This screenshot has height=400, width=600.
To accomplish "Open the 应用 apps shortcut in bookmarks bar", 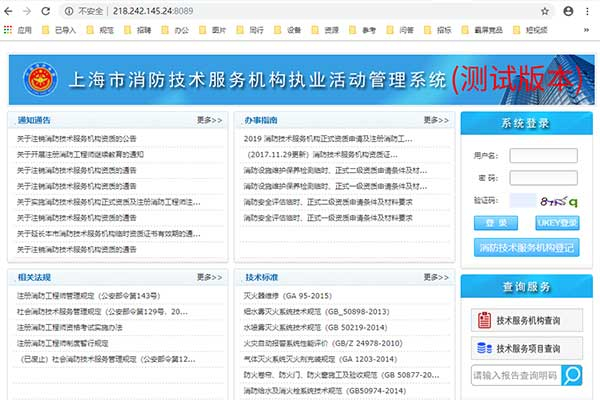I will 18,30.
